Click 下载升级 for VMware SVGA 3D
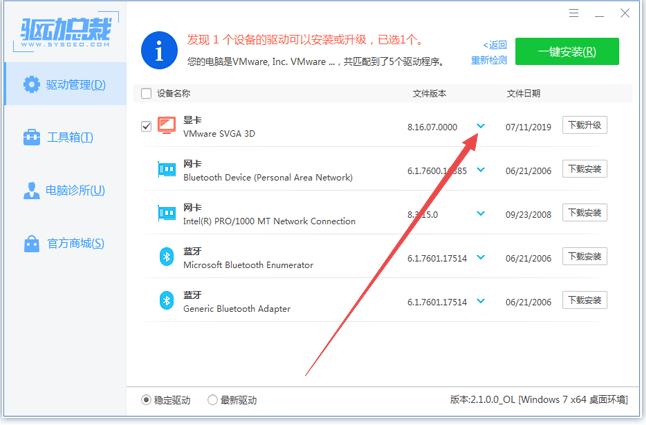 (x=585, y=125)
